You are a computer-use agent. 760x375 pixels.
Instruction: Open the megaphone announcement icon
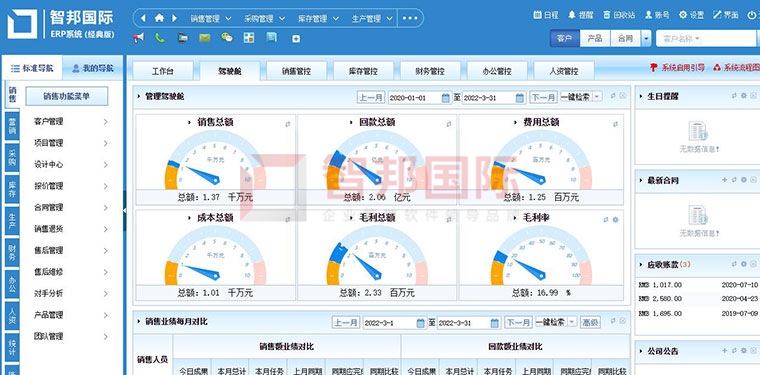tap(139, 38)
